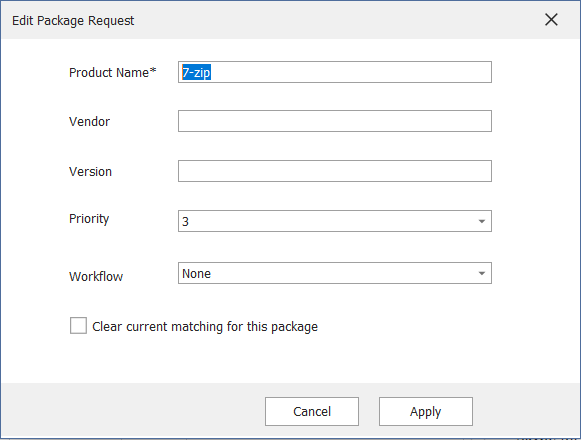Image resolution: width=581 pixels, height=440 pixels.
Task: Click the Version field label
Action: (90, 172)
